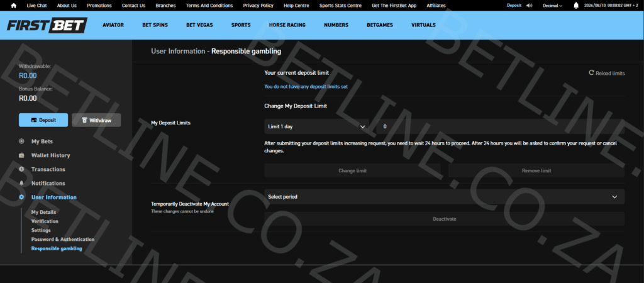Go to Horse Racing section
644x283 pixels.
coord(287,25)
